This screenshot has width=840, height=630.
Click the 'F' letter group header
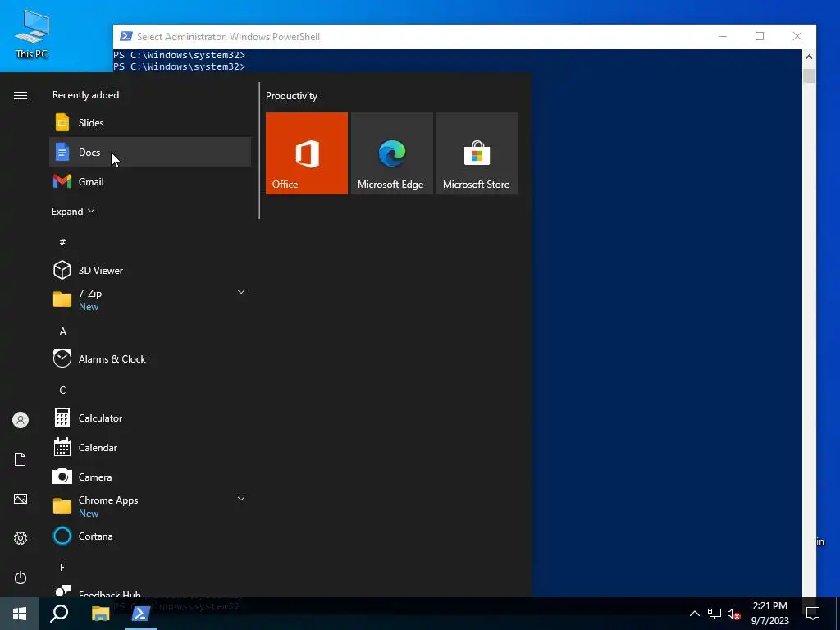pyautogui.click(x=62, y=567)
